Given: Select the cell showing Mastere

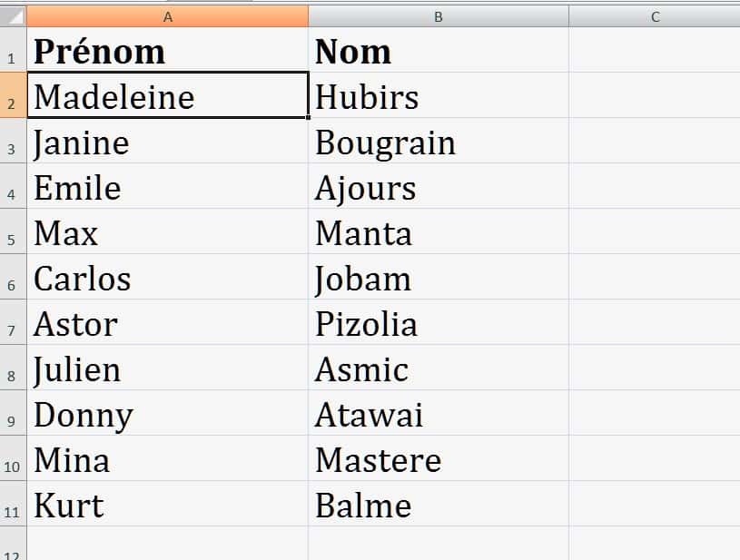Looking at the screenshot, I should click(439, 460).
